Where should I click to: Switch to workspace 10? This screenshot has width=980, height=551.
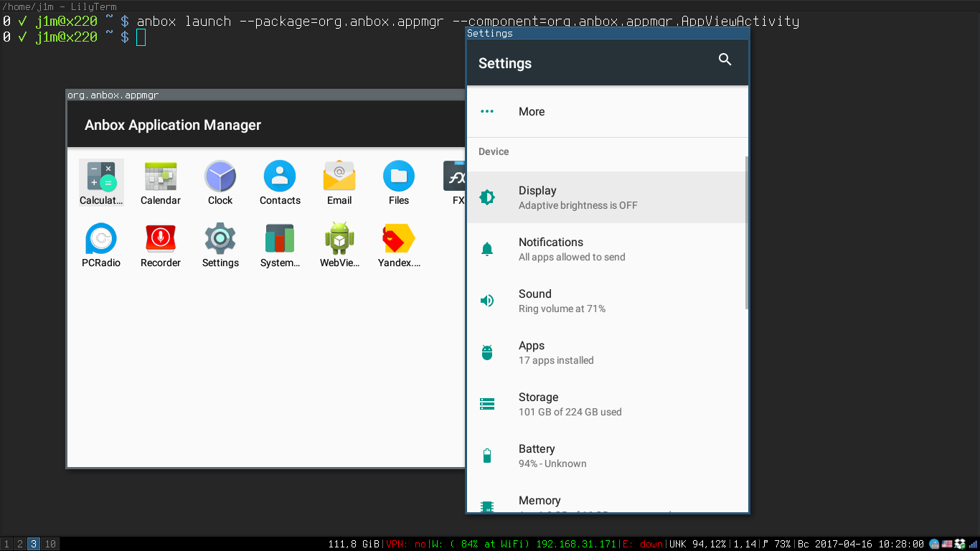[50, 544]
